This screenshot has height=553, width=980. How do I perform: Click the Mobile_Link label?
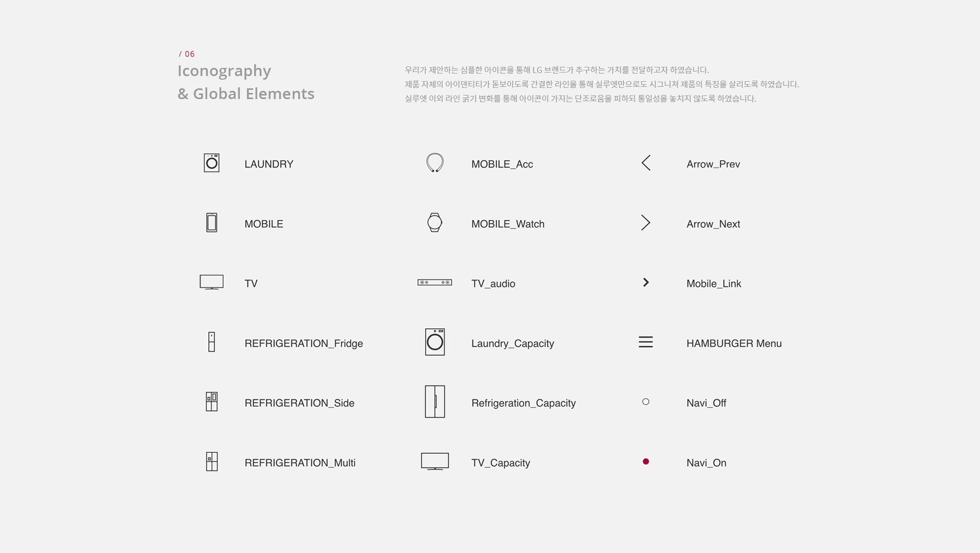tap(714, 283)
